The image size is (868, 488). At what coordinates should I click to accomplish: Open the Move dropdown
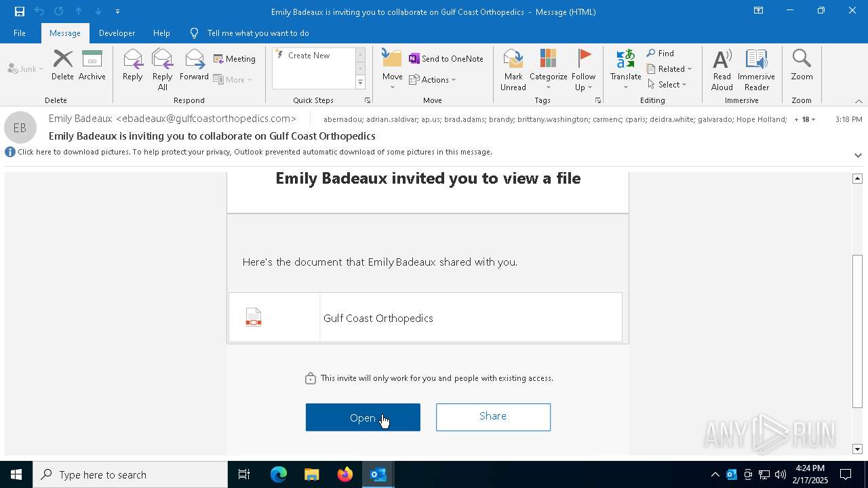coord(392,70)
